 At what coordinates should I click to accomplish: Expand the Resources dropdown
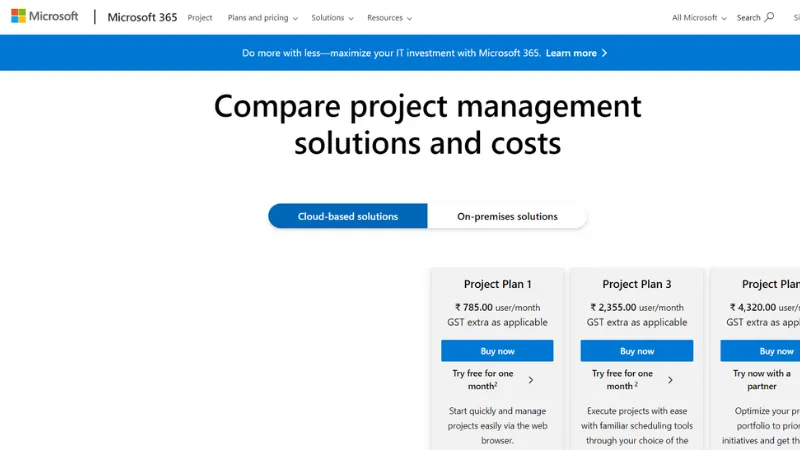point(389,18)
